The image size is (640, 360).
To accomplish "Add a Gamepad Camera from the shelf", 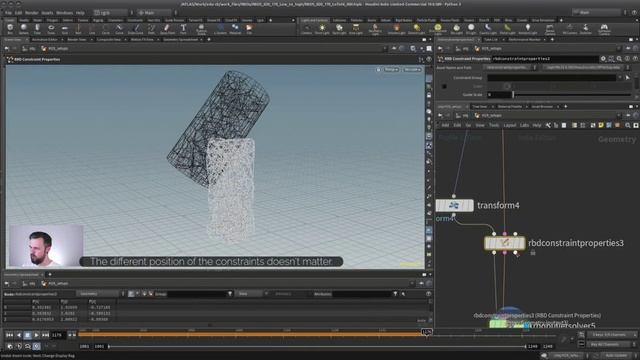I will (604, 29).
